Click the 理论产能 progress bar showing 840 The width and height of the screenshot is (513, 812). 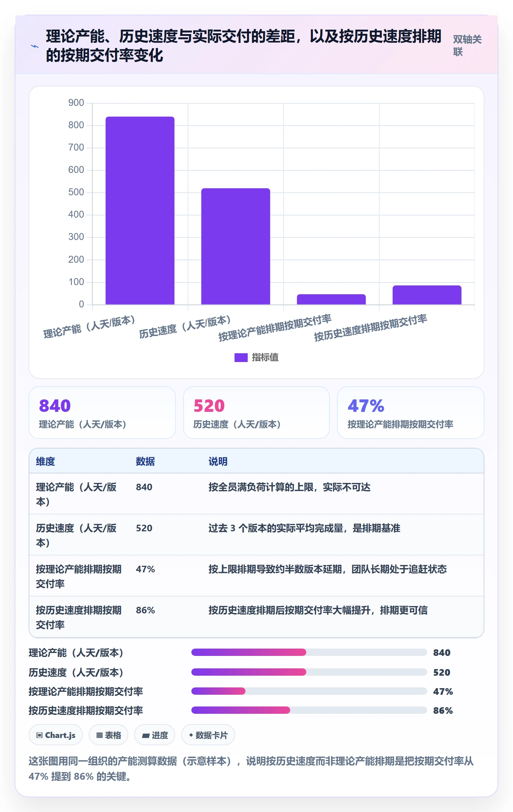point(309,652)
